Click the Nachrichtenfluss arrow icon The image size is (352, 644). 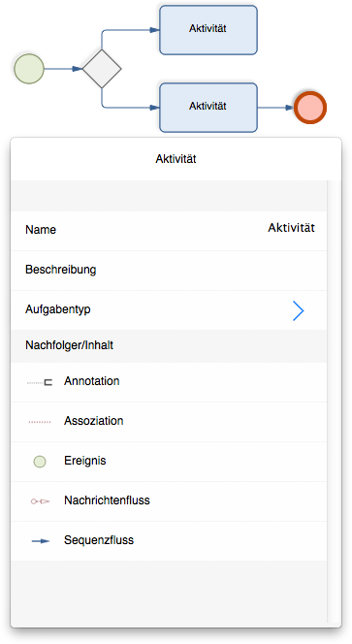tap(41, 501)
